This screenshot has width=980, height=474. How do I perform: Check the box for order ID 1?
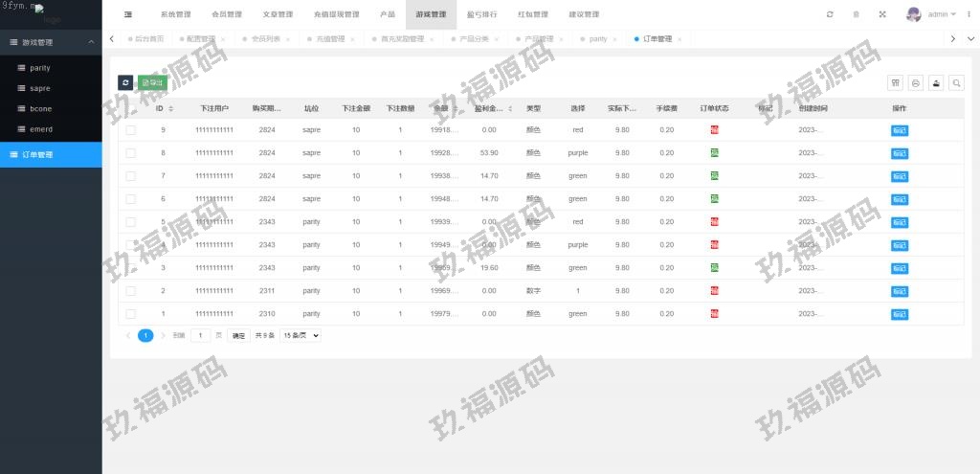tap(131, 313)
